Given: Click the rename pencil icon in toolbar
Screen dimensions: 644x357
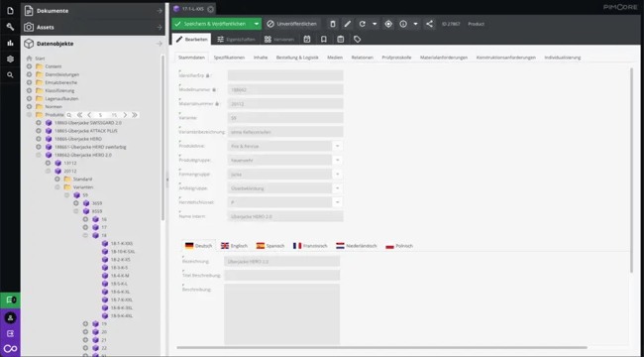Looking at the screenshot, I should (x=348, y=24).
